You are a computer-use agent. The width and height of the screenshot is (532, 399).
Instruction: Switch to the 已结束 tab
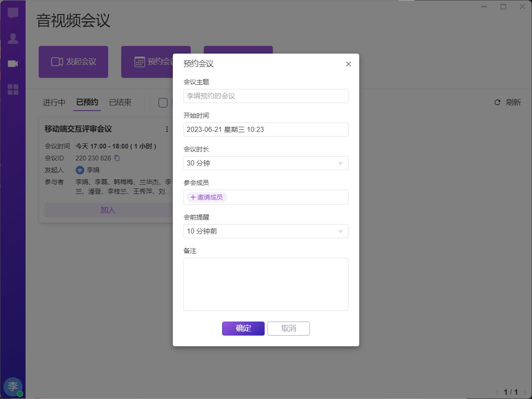point(120,103)
